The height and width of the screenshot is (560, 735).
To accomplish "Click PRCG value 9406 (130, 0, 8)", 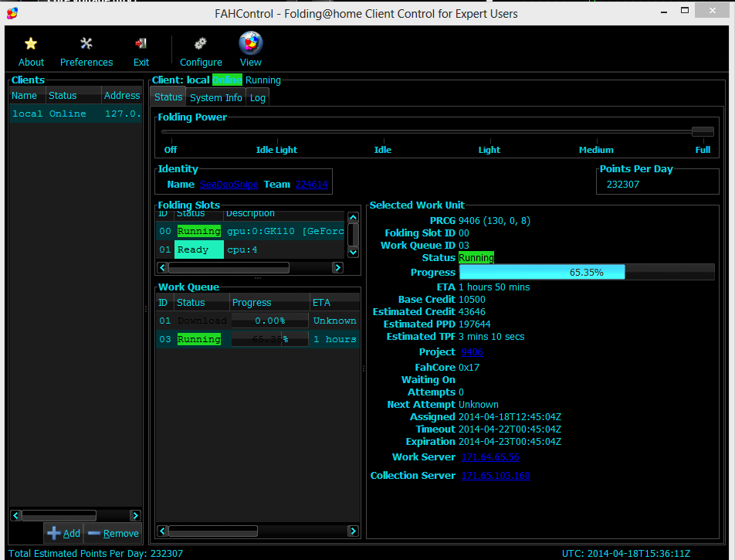I will [x=494, y=220].
